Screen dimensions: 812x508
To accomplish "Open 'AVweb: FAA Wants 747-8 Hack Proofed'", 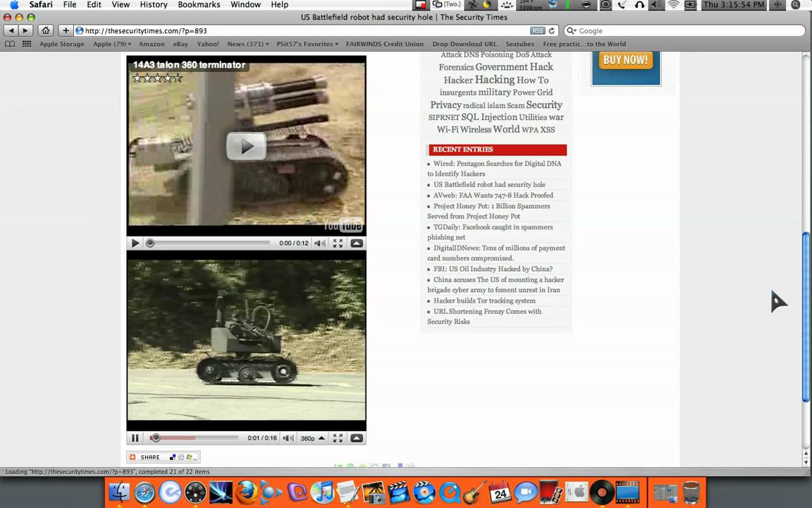I will 493,195.
